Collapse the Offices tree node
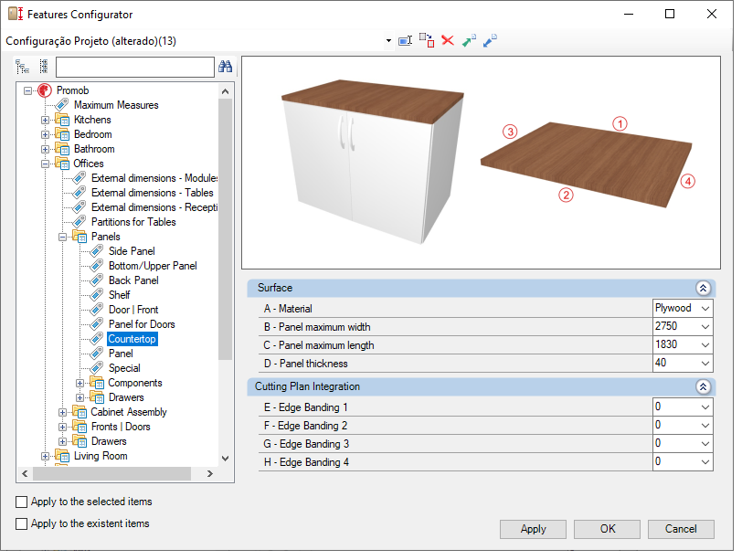The width and height of the screenshot is (742, 560). click(45, 164)
